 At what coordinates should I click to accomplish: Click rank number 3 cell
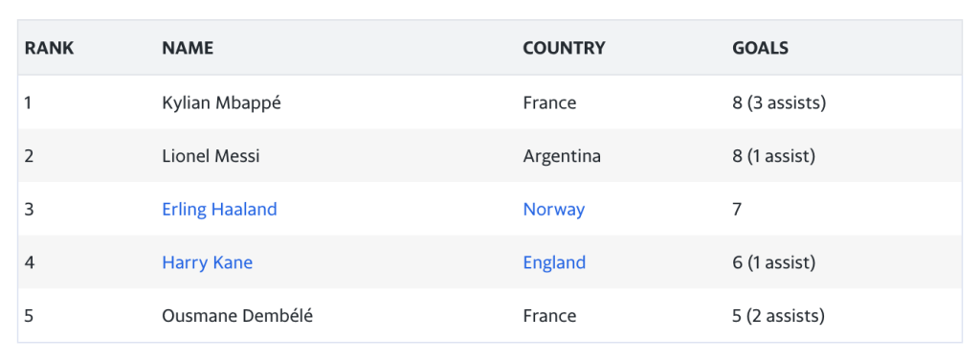pos(29,209)
